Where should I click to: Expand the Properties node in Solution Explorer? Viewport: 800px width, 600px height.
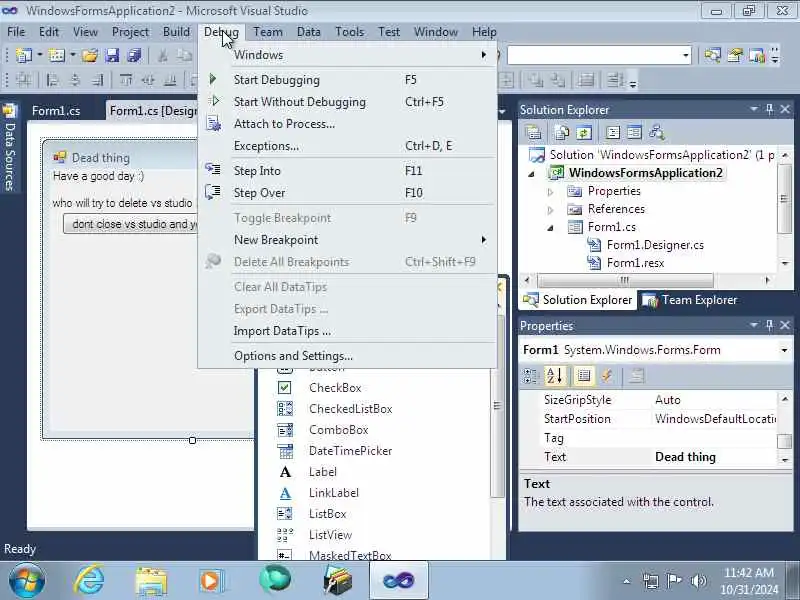[x=551, y=192]
